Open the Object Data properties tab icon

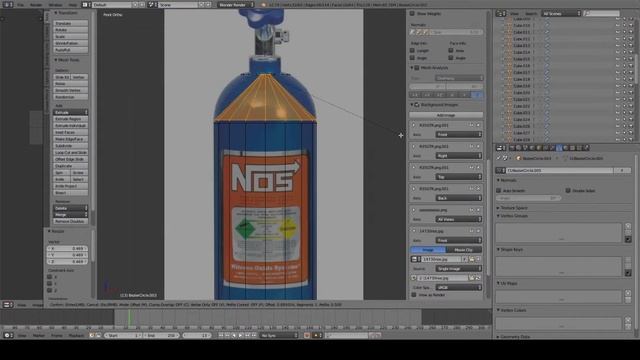click(559, 148)
